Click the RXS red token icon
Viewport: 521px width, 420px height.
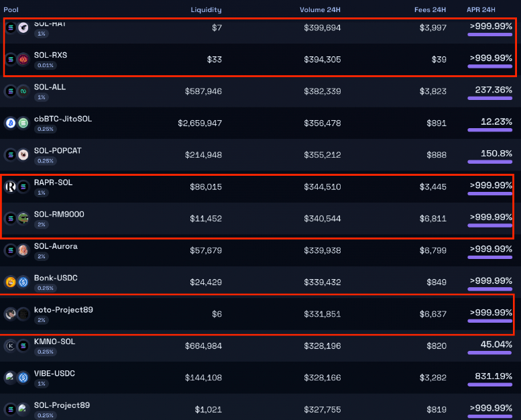tap(23, 59)
